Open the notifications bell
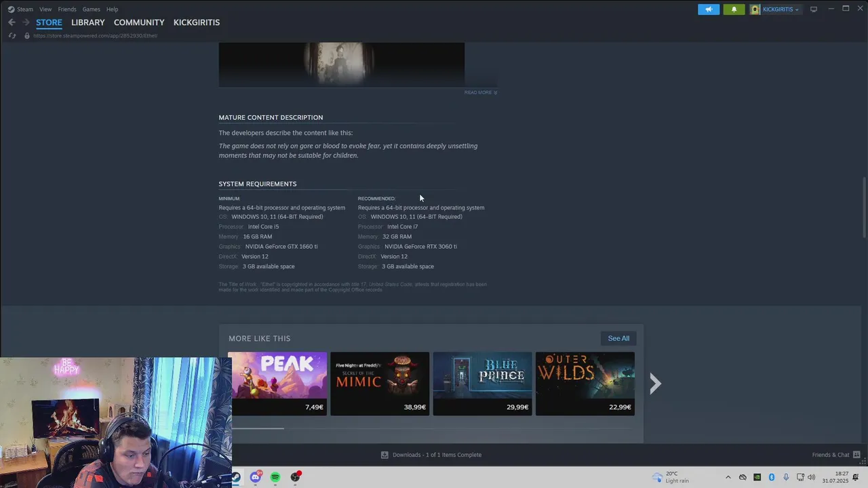Image resolution: width=868 pixels, height=488 pixels. pos(734,9)
